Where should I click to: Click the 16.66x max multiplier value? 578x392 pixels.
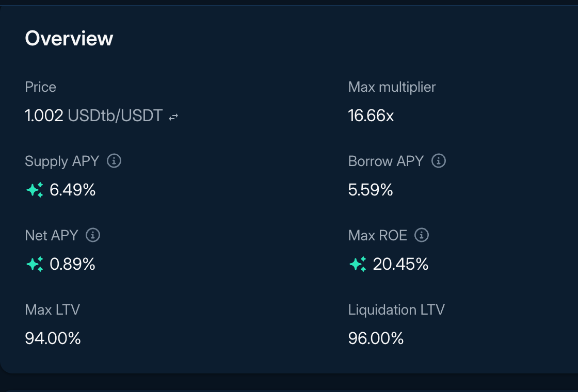[x=371, y=116]
